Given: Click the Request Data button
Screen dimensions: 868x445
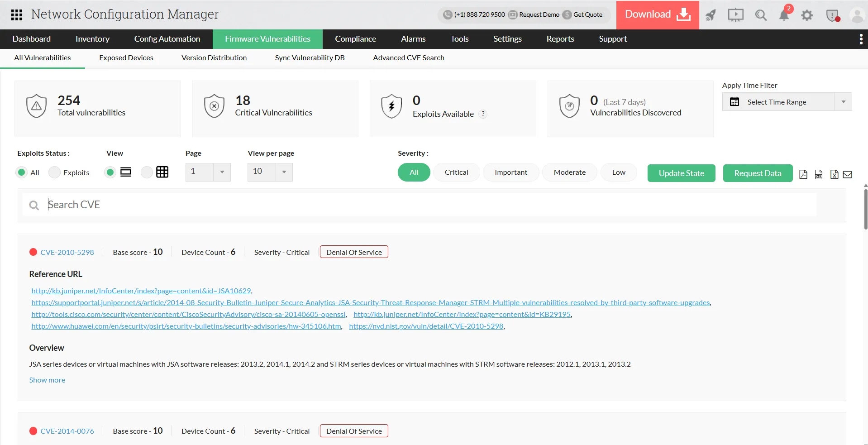Looking at the screenshot, I should pyautogui.click(x=758, y=173).
